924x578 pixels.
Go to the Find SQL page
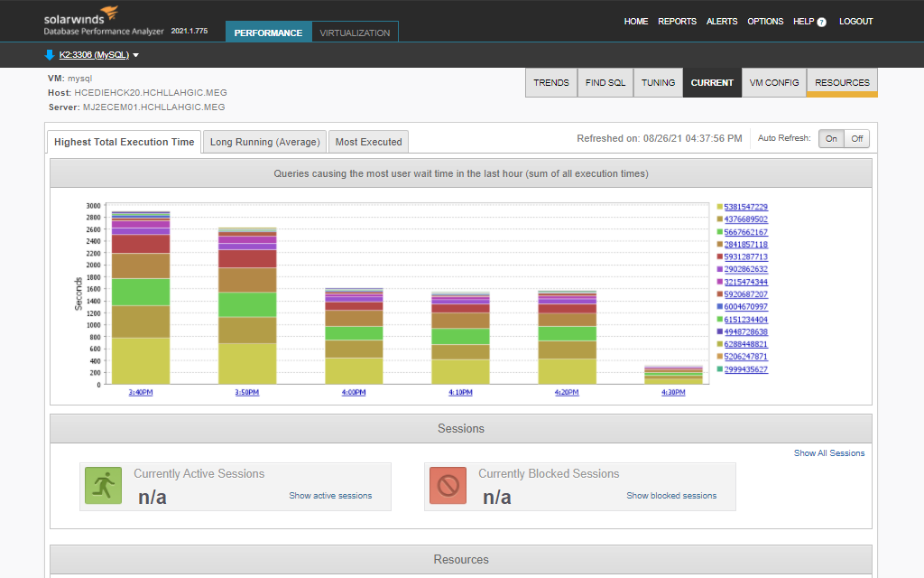tap(605, 82)
